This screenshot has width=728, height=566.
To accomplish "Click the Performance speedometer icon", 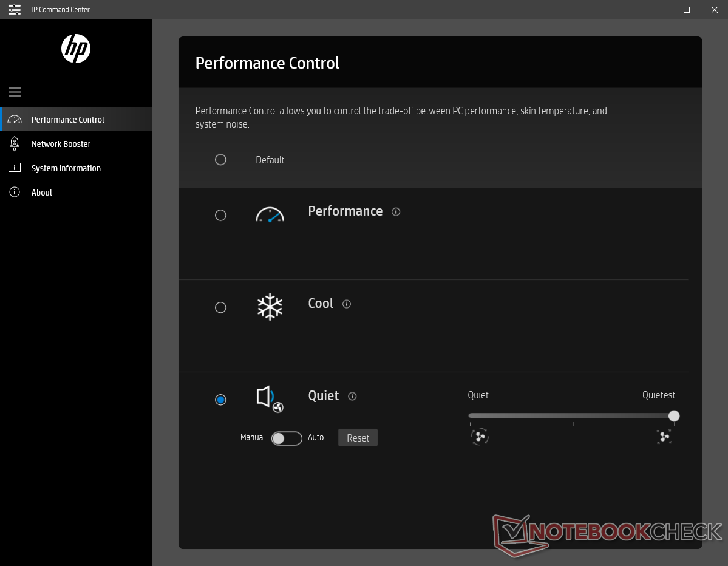I will point(270,214).
